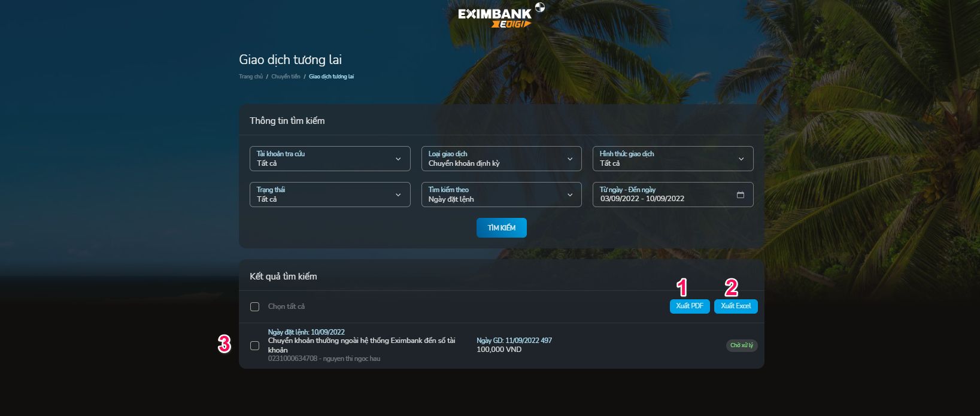The width and height of the screenshot is (980, 416).
Task: Click the soccer ball icon beside logo
Action: point(540,7)
